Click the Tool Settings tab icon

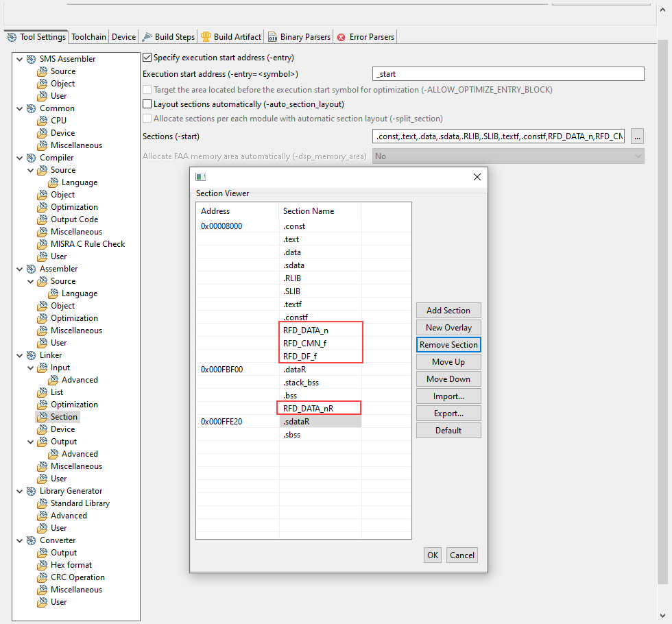point(12,37)
